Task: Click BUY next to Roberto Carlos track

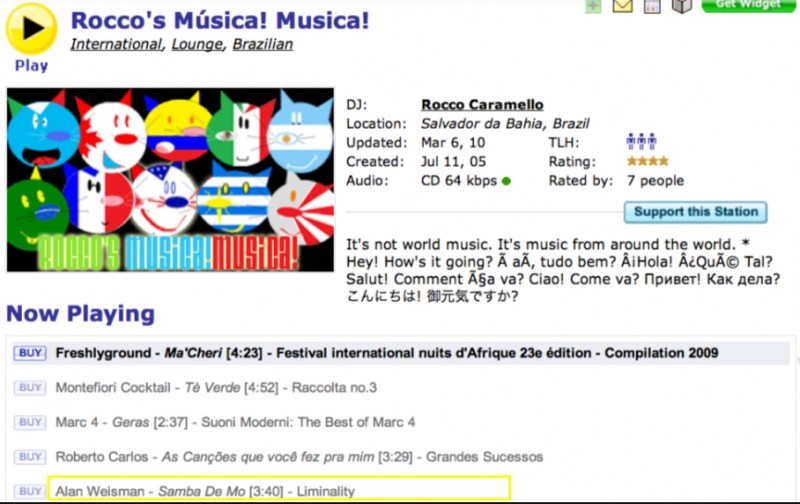Action: coord(30,457)
